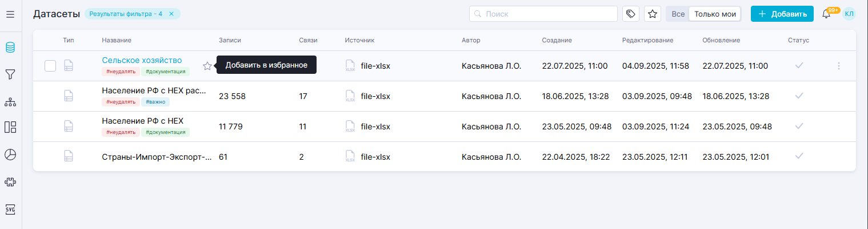The width and height of the screenshot is (868, 229).
Task: Remove the filter results chip with X
Action: click(171, 14)
